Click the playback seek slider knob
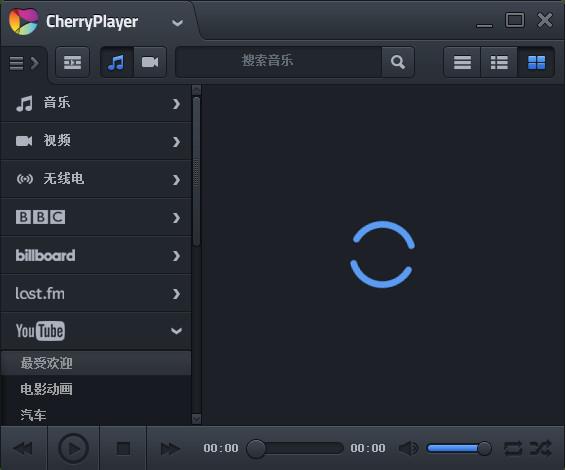This screenshot has width=566, height=470. [x=256, y=449]
